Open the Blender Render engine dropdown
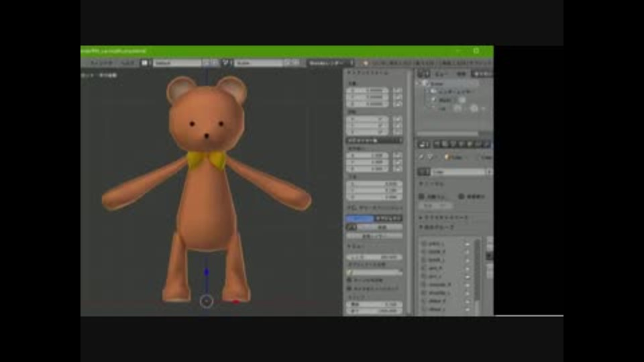The height and width of the screenshot is (362, 644). coord(331,63)
